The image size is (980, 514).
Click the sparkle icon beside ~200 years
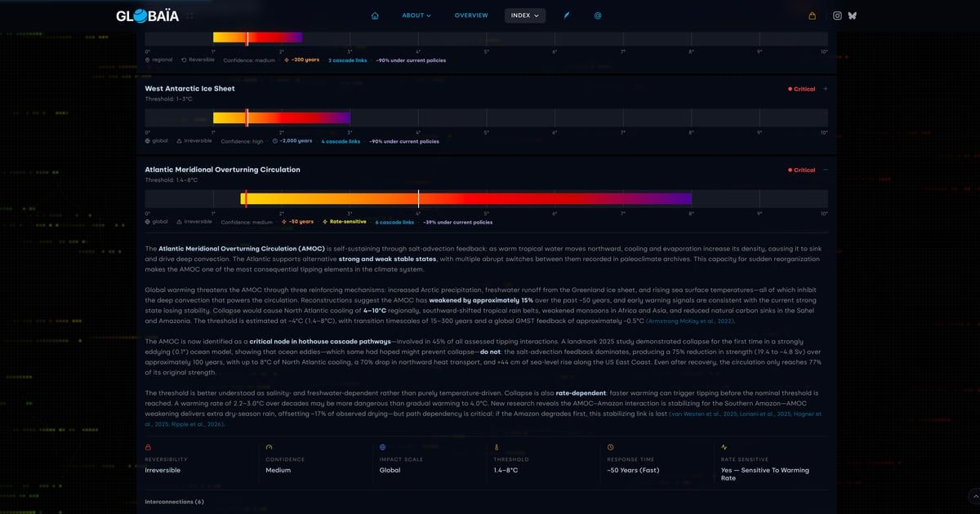tap(287, 60)
